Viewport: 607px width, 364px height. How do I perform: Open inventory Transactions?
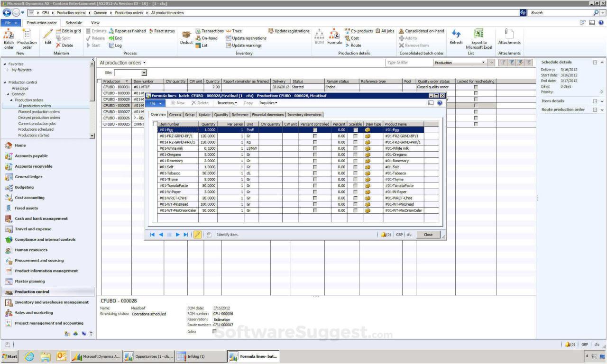pos(210,31)
